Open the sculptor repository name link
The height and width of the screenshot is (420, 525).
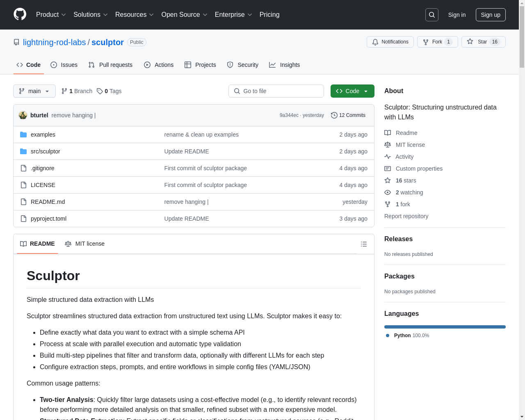(107, 42)
